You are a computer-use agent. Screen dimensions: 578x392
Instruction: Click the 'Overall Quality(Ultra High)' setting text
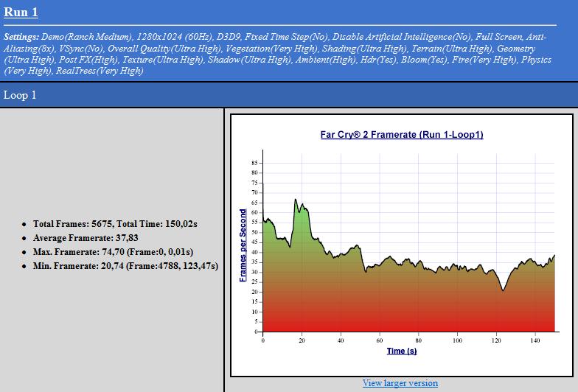point(164,49)
